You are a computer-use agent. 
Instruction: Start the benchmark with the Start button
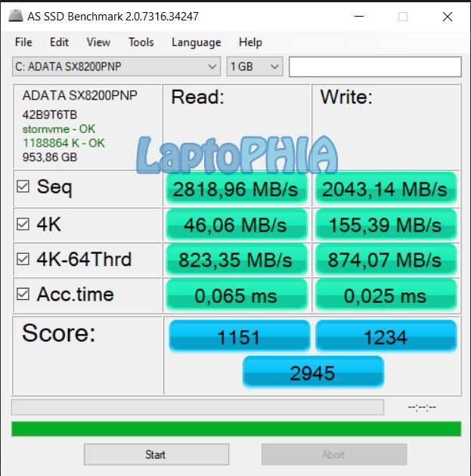tap(156, 454)
